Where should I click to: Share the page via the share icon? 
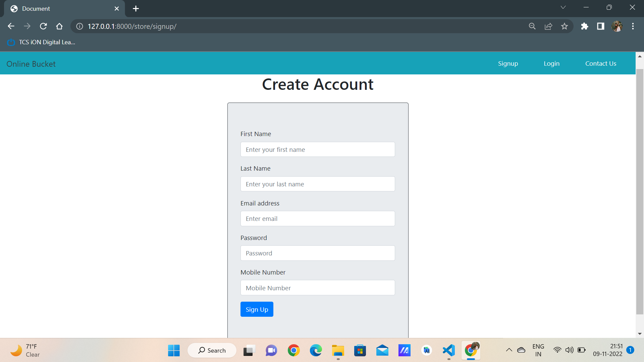(548, 26)
